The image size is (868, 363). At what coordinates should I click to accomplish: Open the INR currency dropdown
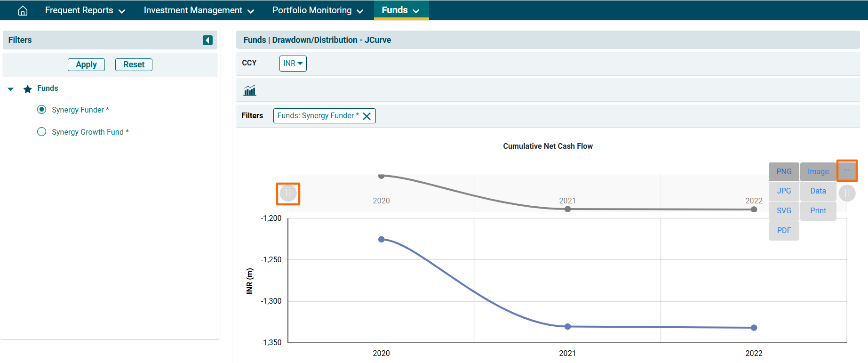[293, 64]
